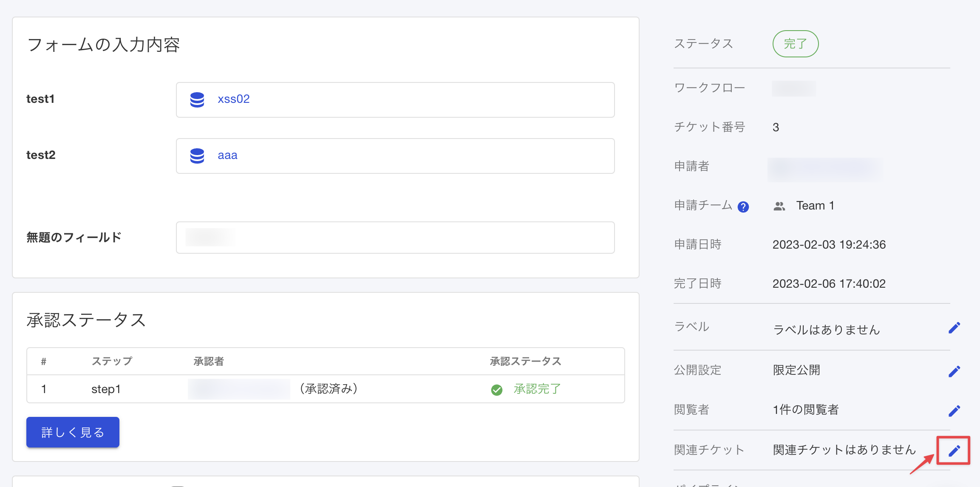Open the xss02 record link
The image size is (980, 487).
pyautogui.click(x=233, y=99)
